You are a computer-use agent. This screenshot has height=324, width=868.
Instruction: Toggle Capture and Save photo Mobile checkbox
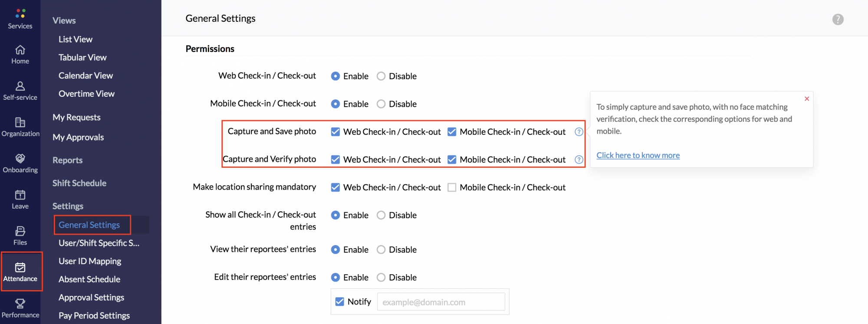point(452,132)
